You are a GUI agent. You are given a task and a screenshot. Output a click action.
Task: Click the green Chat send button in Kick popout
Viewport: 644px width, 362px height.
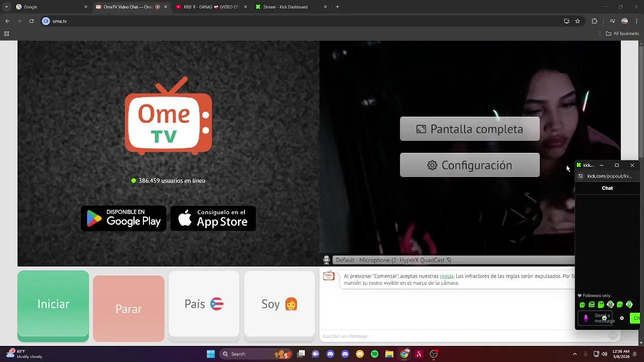click(635, 318)
